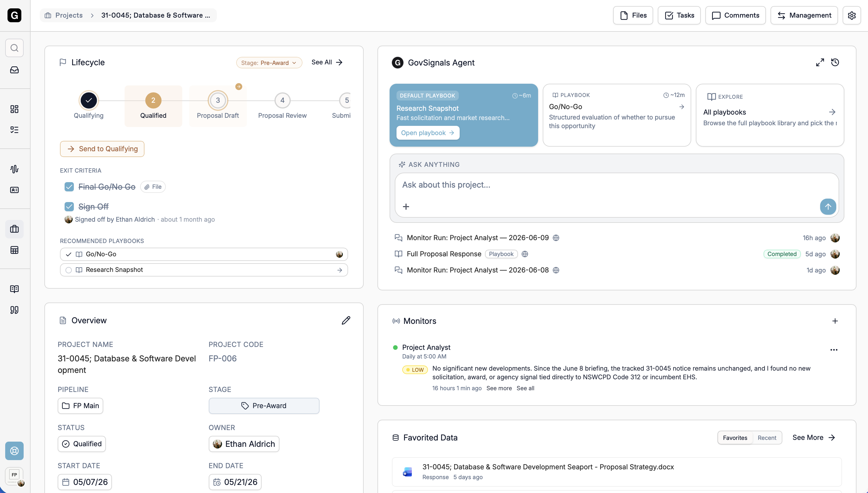Open the Files tab
Viewport: 868px width, 493px height.
coord(633,15)
